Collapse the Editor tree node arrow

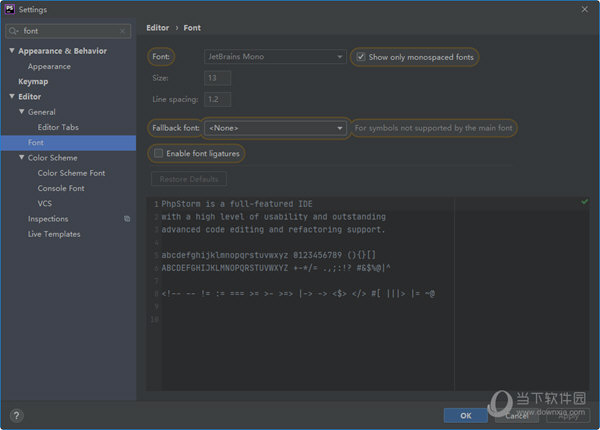point(12,96)
